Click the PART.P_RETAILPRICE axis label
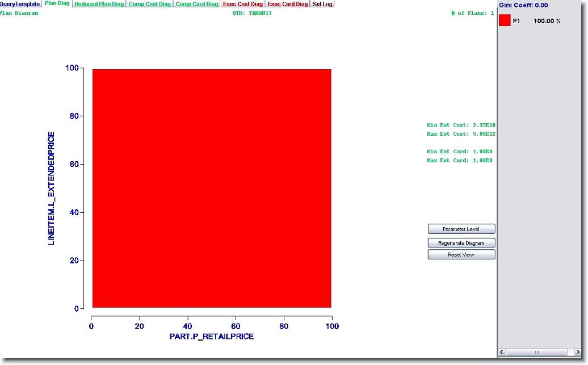588x365 pixels. click(211, 337)
